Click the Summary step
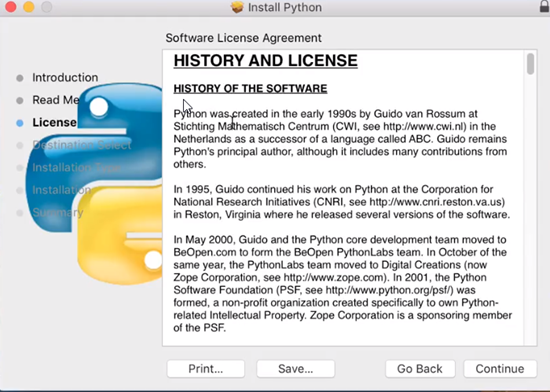 [x=58, y=212]
